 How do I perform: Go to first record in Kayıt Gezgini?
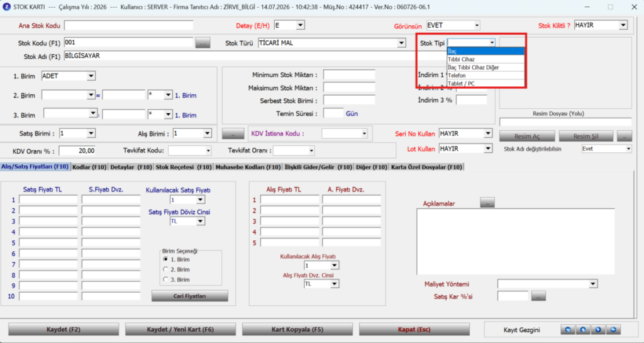click(568, 329)
